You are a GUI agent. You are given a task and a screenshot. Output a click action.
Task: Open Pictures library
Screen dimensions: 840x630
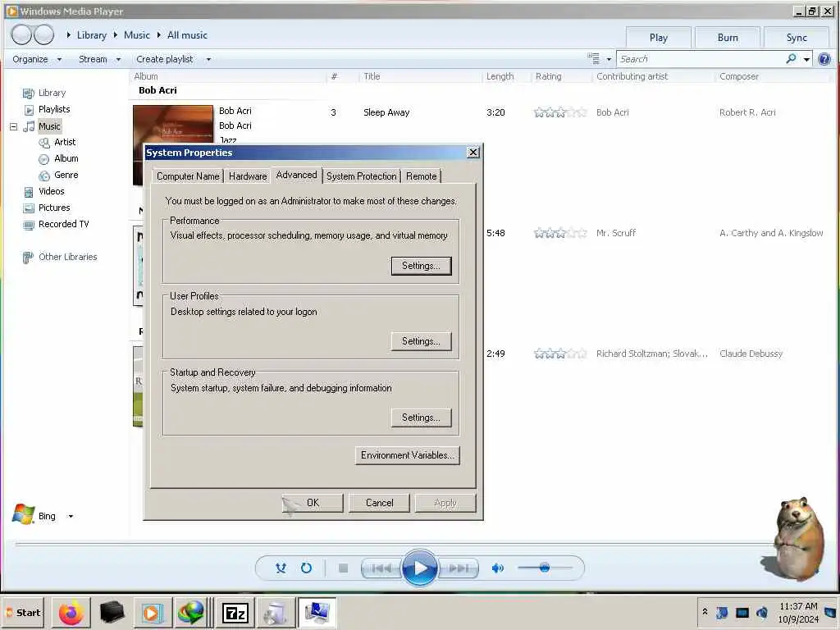click(x=54, y=208)
